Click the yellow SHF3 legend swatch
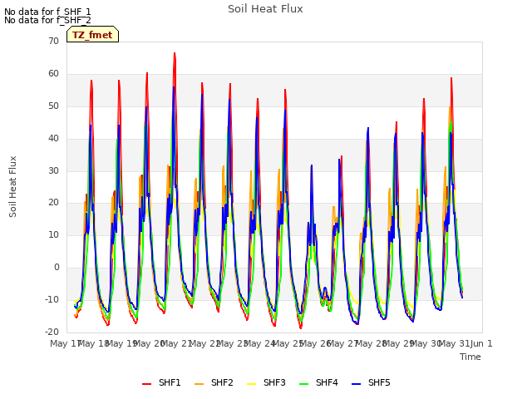 251,384
